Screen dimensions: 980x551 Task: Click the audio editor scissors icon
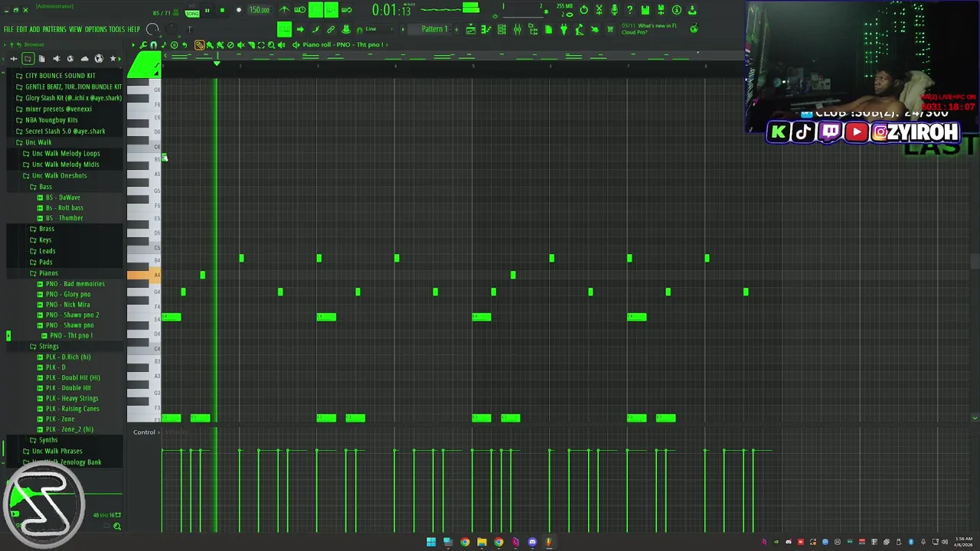tap(599, 10)
